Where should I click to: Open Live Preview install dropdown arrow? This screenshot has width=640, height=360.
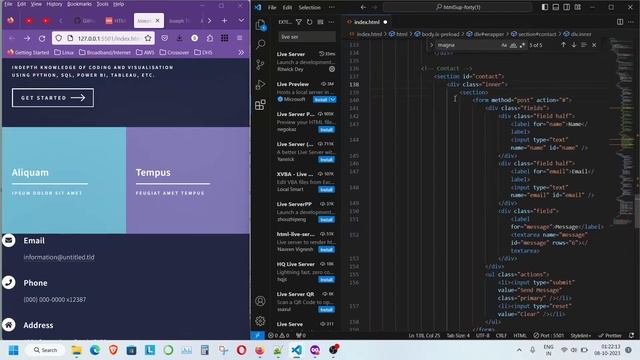click(x=333, y=100)
